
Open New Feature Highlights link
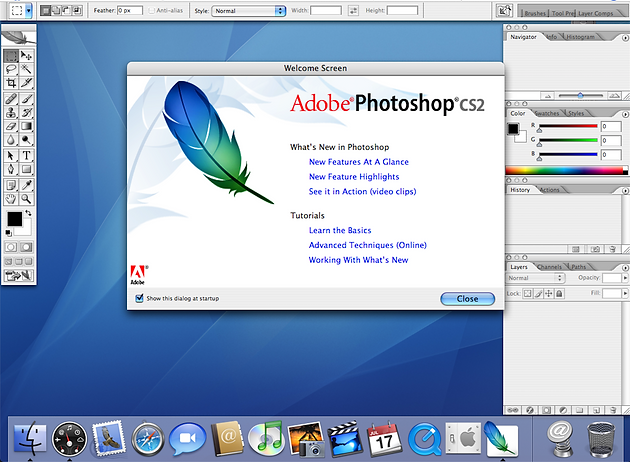tap(354, 177)
